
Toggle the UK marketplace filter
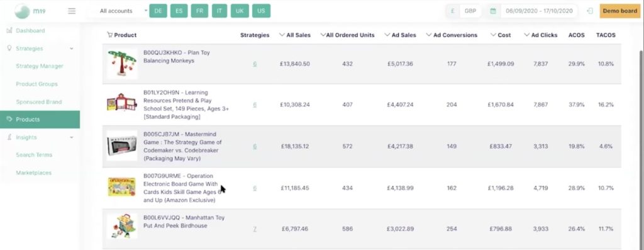coord(240,11)
